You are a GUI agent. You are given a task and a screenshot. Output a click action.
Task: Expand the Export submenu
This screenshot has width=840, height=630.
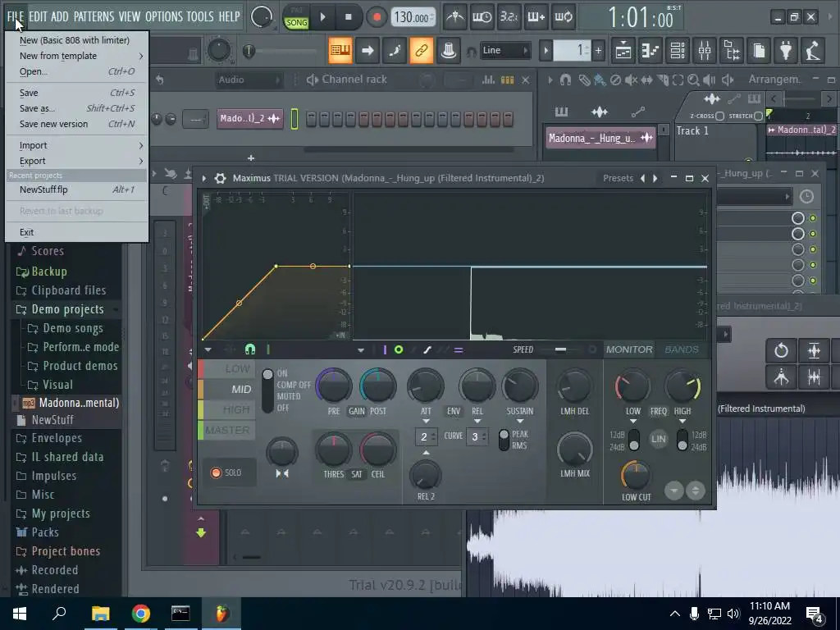pyautogui.click(x=76, y=161)
